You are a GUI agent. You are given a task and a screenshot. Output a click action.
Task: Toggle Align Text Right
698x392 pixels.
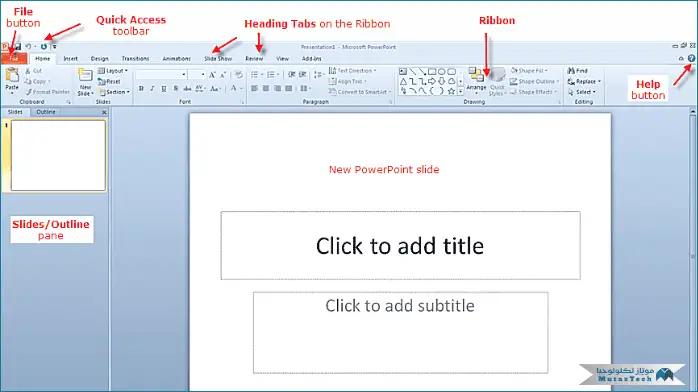point(277,89)
